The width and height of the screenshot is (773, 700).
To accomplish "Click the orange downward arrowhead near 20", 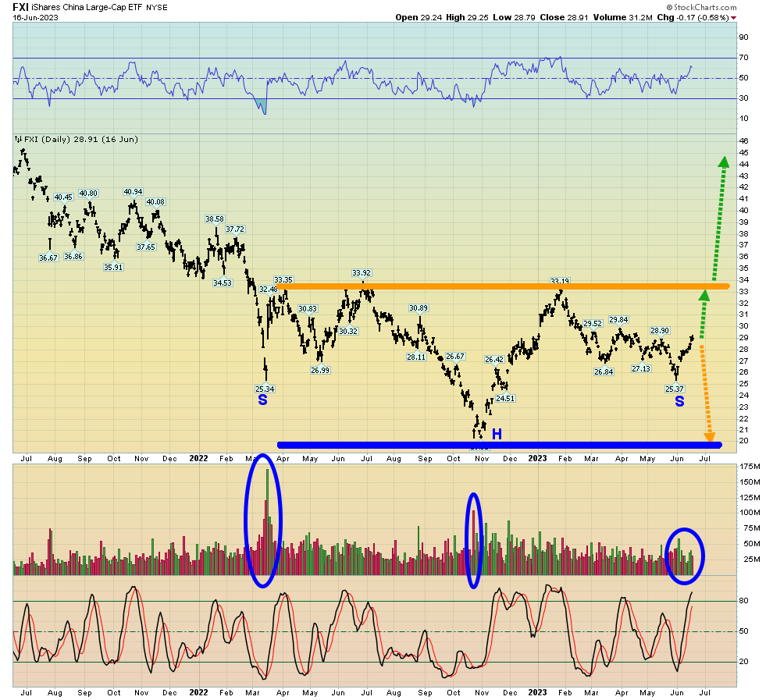I will coord(709,436).
